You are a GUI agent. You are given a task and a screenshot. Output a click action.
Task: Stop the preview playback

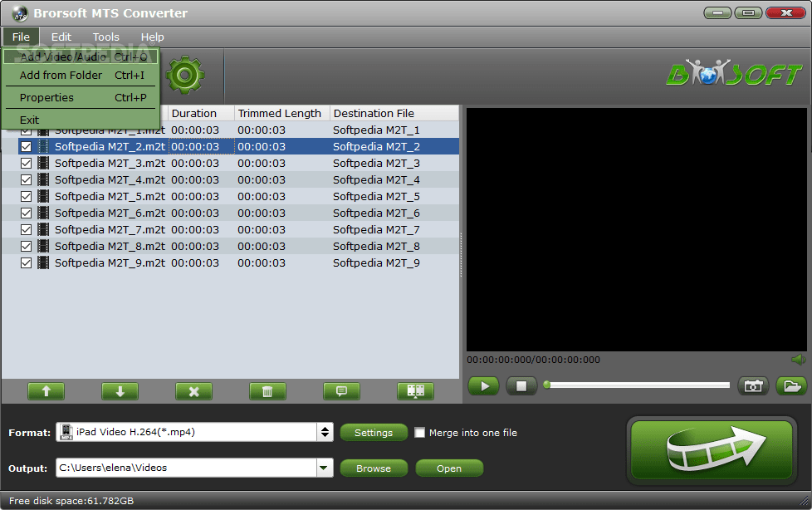coord(521,386)
